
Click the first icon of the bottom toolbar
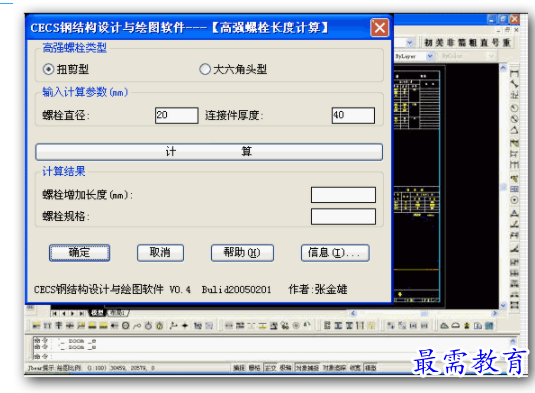[37, 326]
